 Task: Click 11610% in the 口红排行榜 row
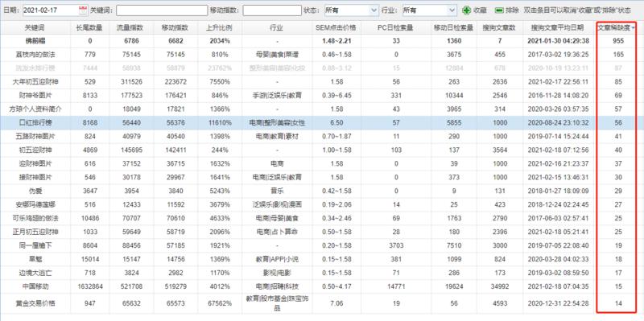coord(220,123)
